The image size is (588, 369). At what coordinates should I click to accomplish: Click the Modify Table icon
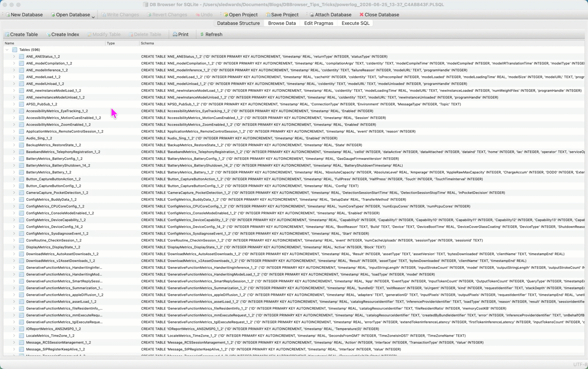[89, 34]
